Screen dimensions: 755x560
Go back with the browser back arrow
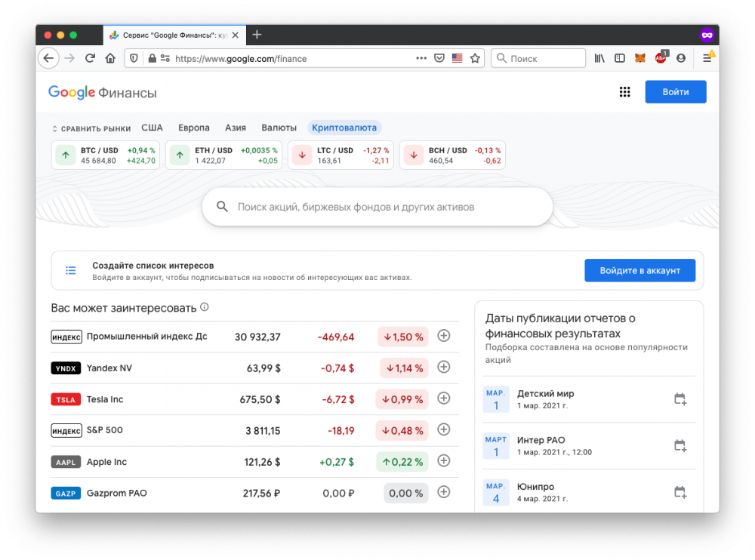click(48, 58)
